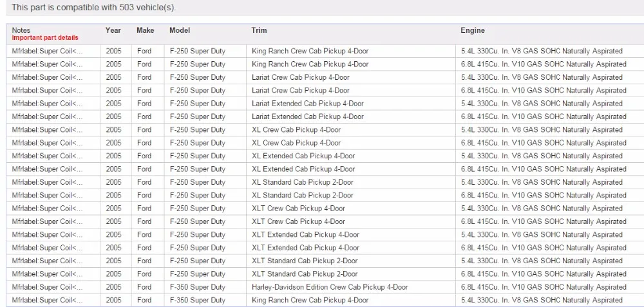
Task: Select Lariat Extended Cab trim in 6.8L V10 row
Action: click(308, 117)
